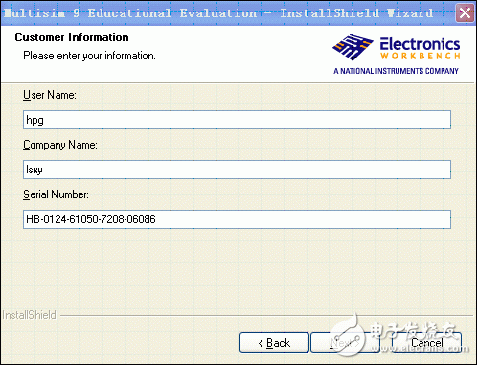This screenshot has height=365, width=477.
Task: Click the Company Name label
Action: [60, 145]
